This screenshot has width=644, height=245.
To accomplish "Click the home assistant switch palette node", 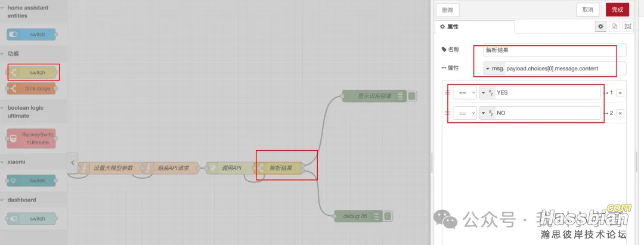I will click(33, 35).
